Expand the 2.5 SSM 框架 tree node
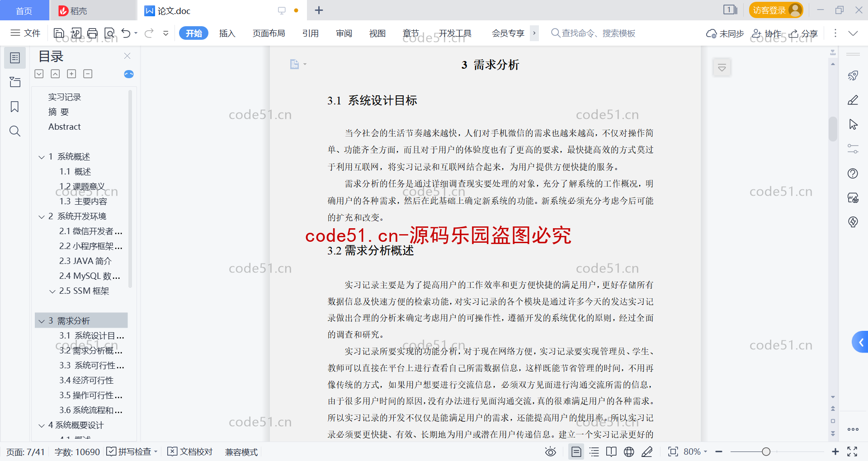 (x=52, y=291)
